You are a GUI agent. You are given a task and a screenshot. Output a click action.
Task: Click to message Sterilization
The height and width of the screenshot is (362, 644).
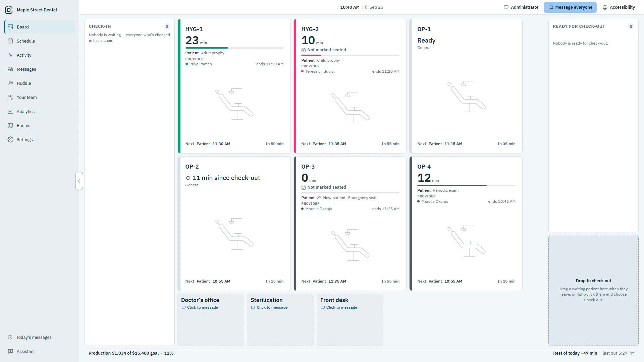(269, 307)
